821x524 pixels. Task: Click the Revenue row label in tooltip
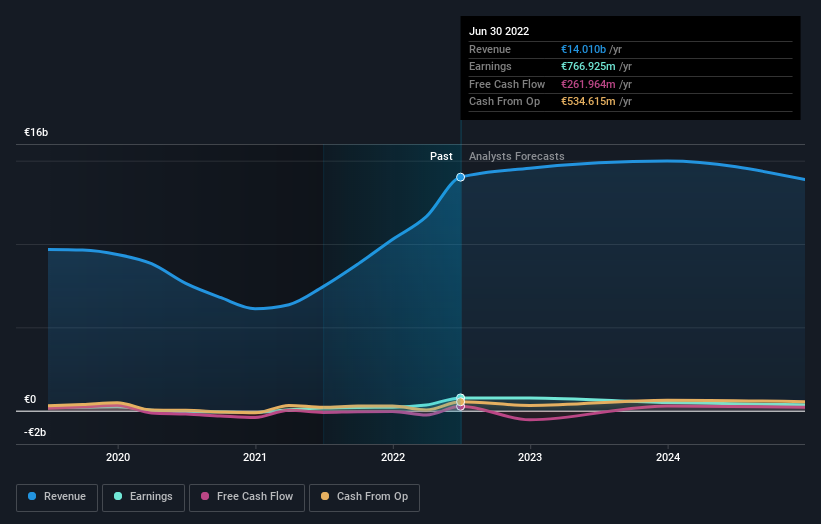[x=490, y=49]
